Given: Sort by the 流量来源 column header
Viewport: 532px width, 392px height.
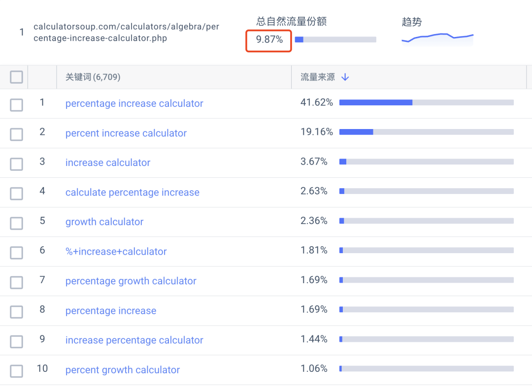Looking at the screenshot, I should [x=318, y=77].
